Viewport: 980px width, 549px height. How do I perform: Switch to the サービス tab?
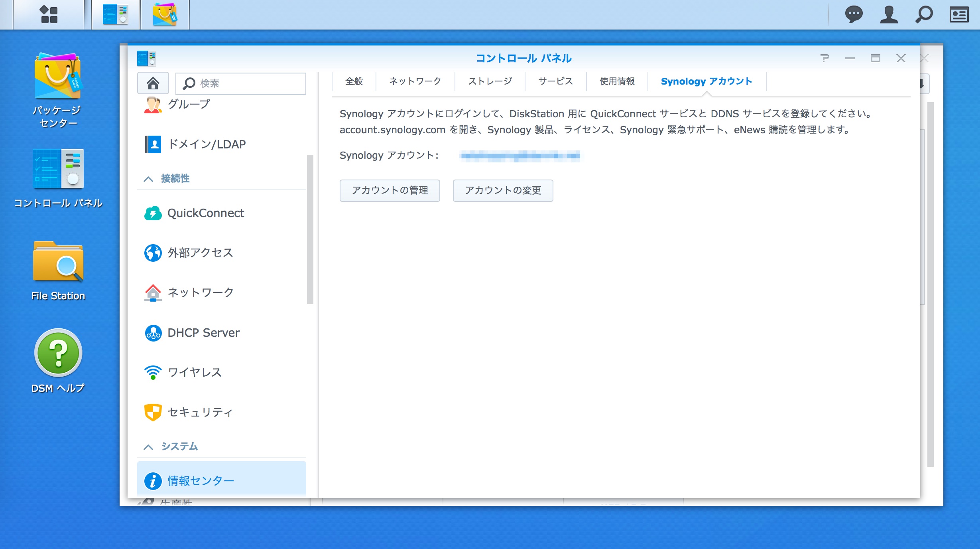(555, 81)
